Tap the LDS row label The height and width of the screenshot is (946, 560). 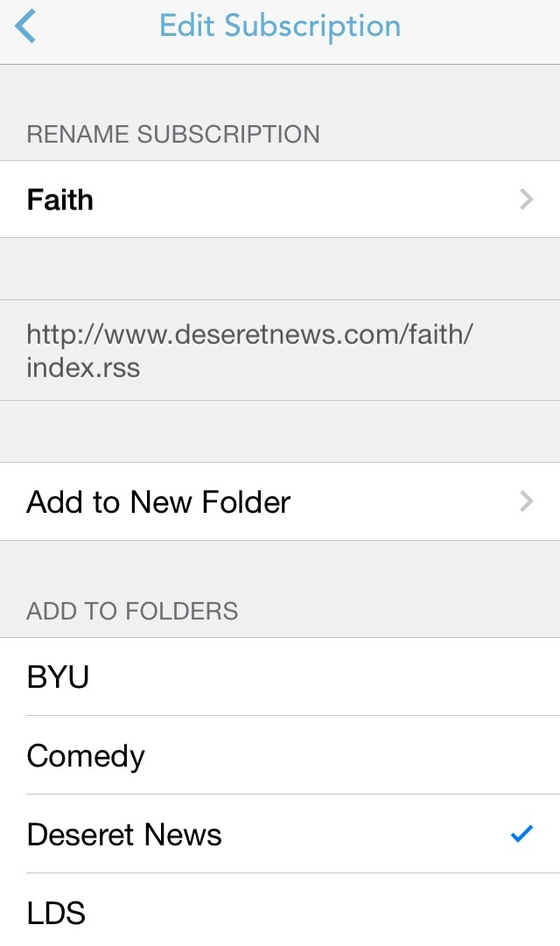pyautogui.click(x=56, y=913)
